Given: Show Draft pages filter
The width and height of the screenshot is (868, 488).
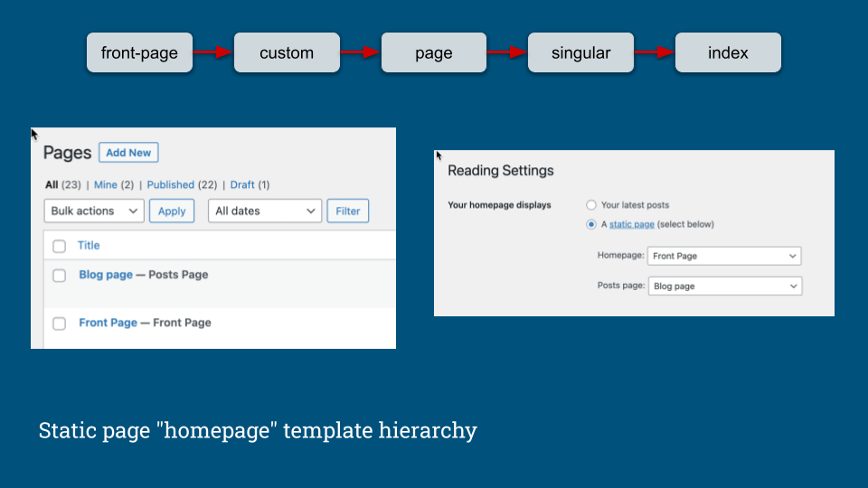Looking at the screenshot, I should click(x=242, y=184).
